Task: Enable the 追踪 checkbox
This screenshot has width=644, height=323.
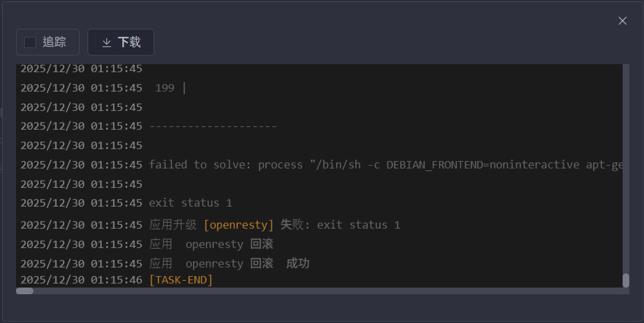Action: [30, 42]
